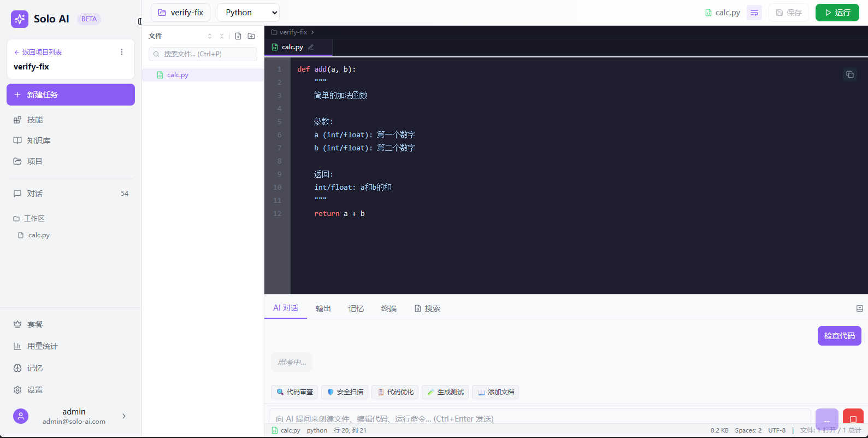
Task: Click the panel layout icon beside bottom tabs
Action: (859, 308)
